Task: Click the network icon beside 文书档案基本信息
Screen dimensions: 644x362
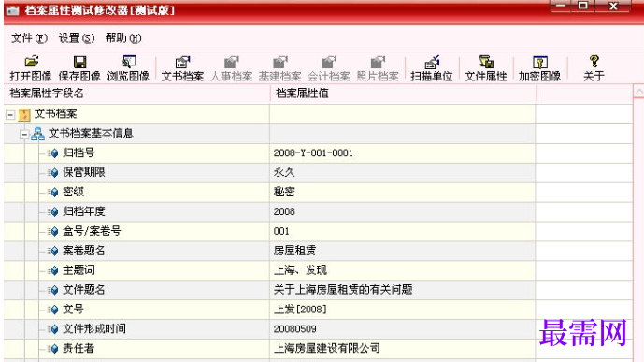Action: pos(37,134)
